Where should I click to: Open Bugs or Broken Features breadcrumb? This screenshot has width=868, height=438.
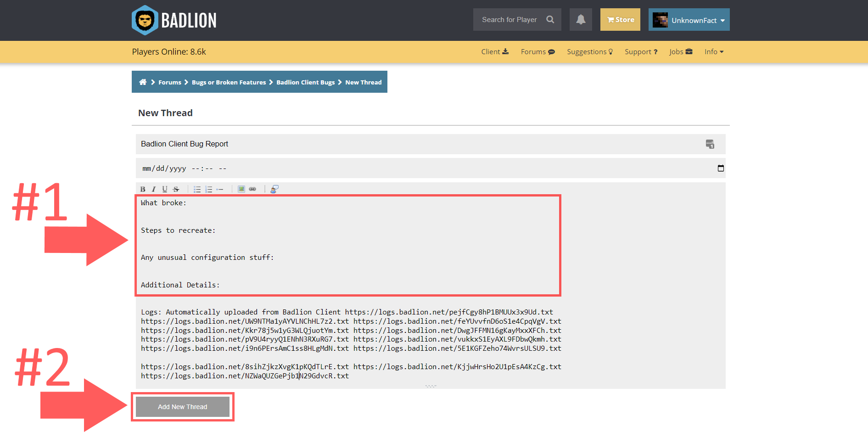tap(229, 82)
